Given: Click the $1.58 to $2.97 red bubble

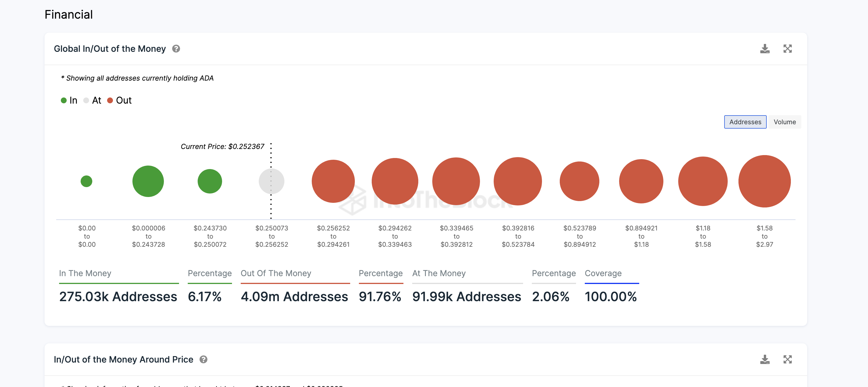Looking at the screenshot, I should tap(764, 181).
